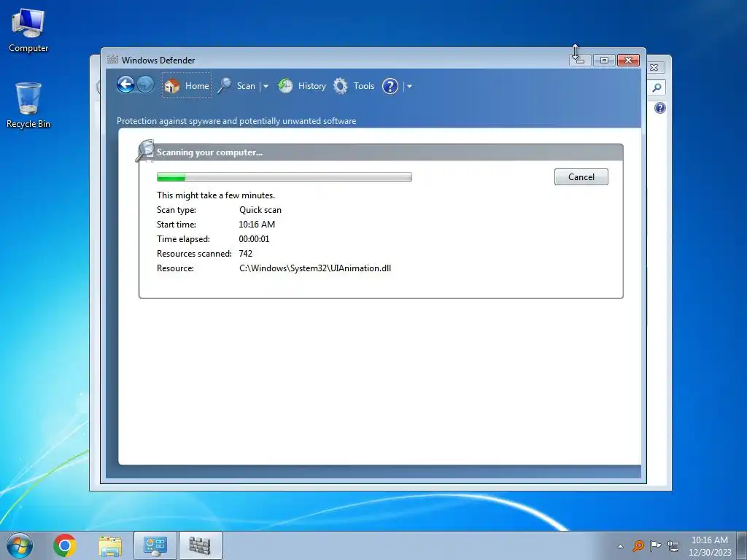
Task: Select the Recycle Bin desktop icon
Action: [28, 105]
